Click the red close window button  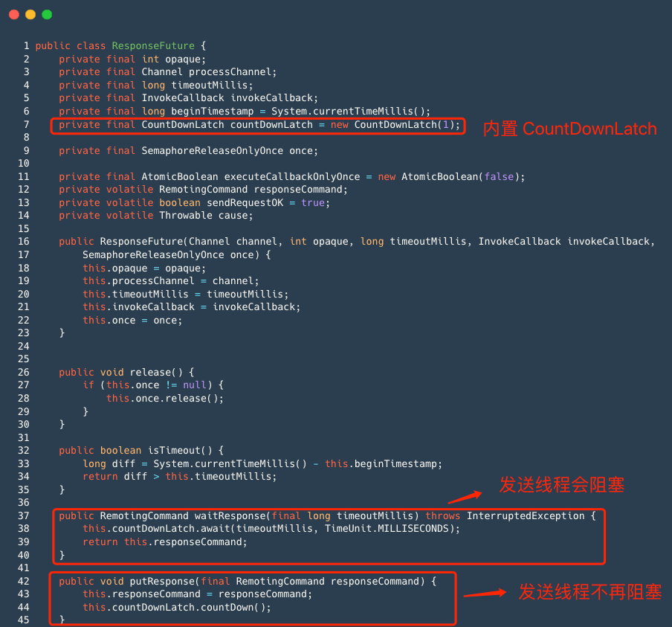pos(13,13)
